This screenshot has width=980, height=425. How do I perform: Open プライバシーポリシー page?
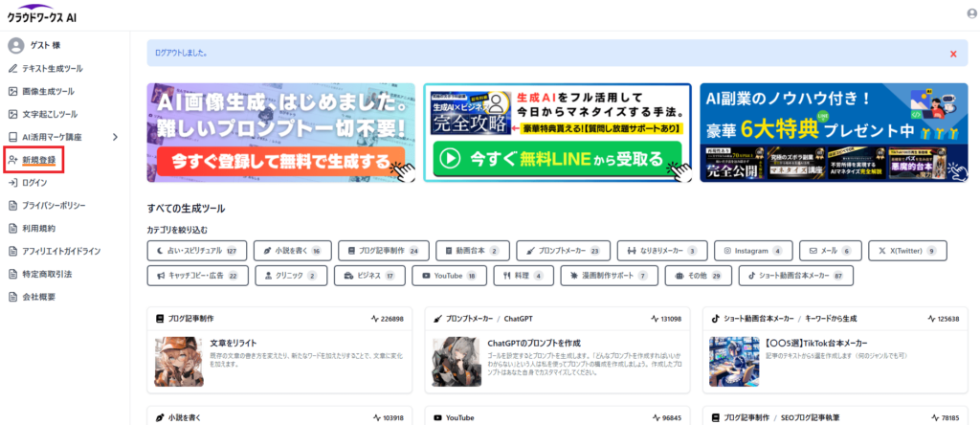pos(54,205)
